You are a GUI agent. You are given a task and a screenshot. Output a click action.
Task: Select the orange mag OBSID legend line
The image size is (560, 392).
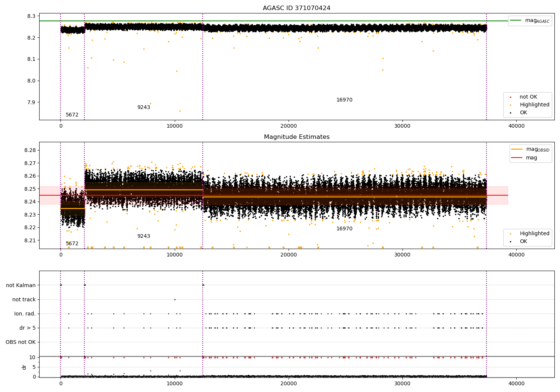coord(517,149)
